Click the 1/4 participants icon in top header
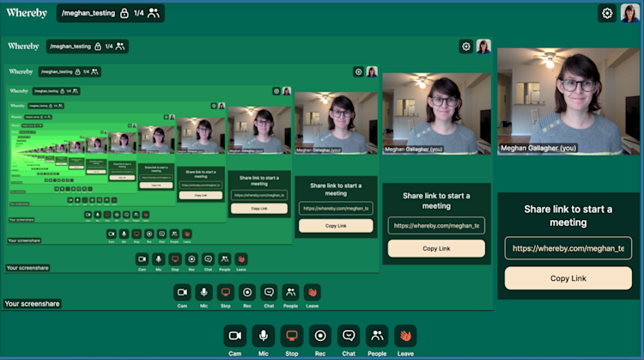 pyautogui.click(x=153, y=13)
